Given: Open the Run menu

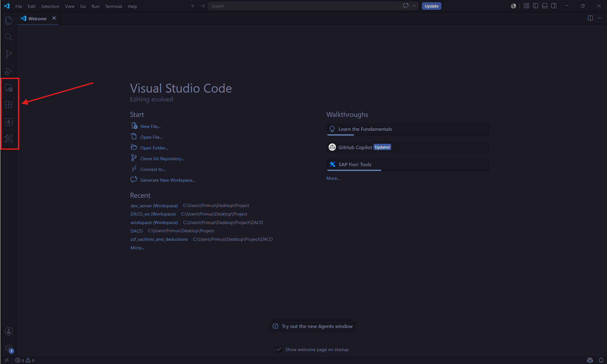Looking at the screenshot, I should click(x=95, y=6).
